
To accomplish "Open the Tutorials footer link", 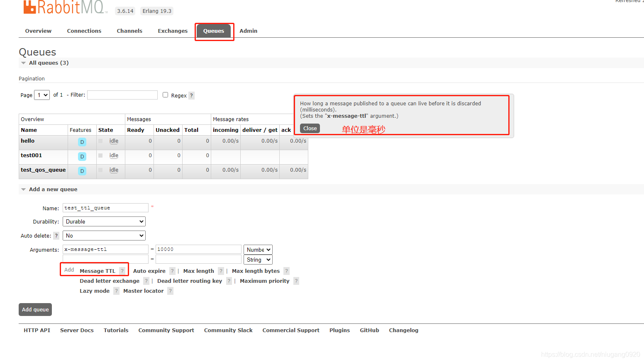I will click(116, 330).
